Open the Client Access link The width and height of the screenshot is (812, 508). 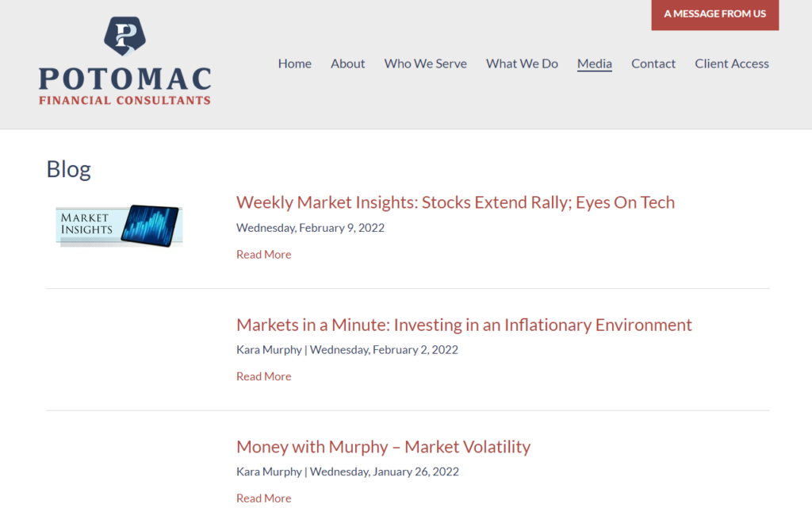731,63
